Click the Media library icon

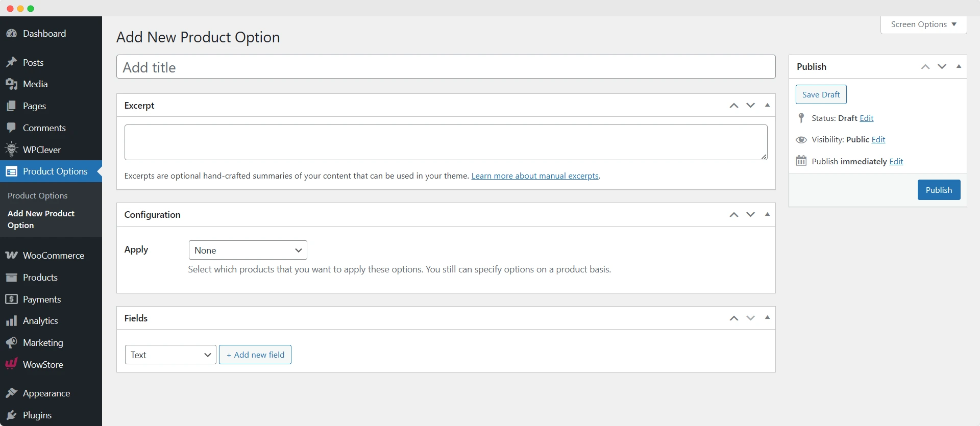[x=11, y=84]
